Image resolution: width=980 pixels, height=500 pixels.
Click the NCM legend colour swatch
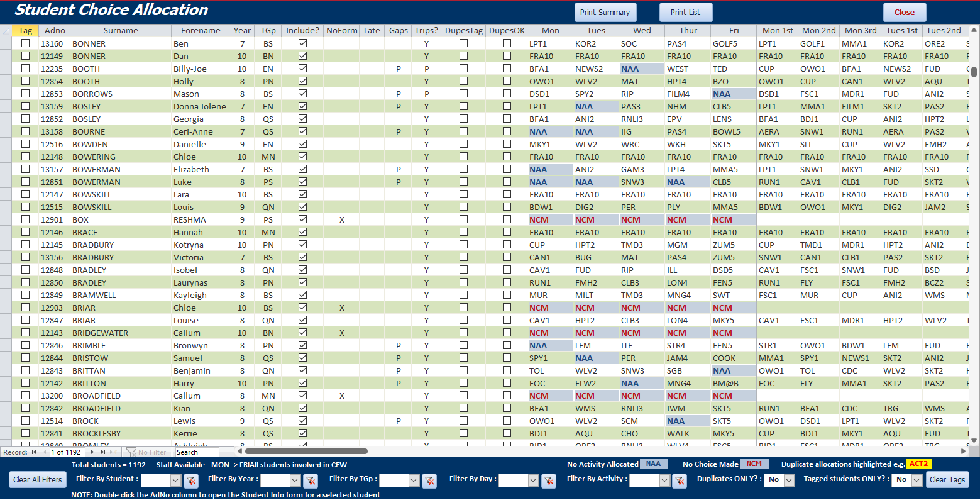click(x=754, y=464)
